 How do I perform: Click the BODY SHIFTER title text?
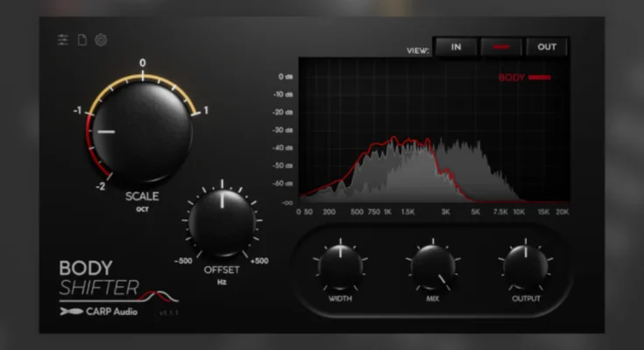(x=98, y=277)
